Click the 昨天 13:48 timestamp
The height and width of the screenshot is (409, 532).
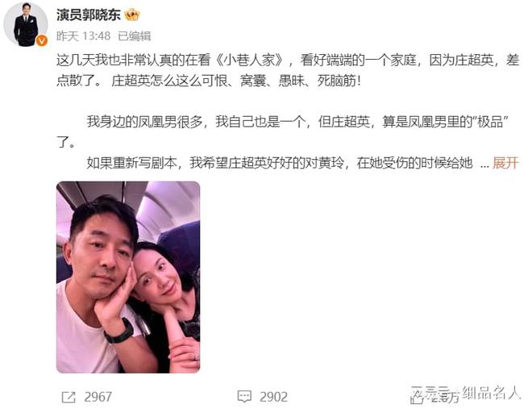coord(84,36)
